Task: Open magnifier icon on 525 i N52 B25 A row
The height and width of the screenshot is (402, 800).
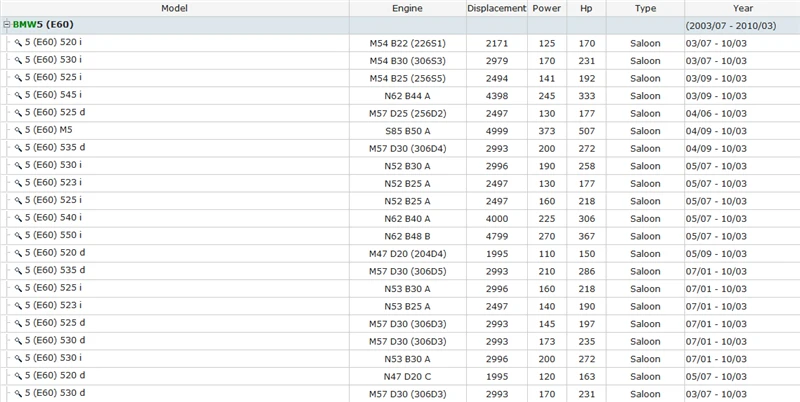Action: tap(18, 201)
